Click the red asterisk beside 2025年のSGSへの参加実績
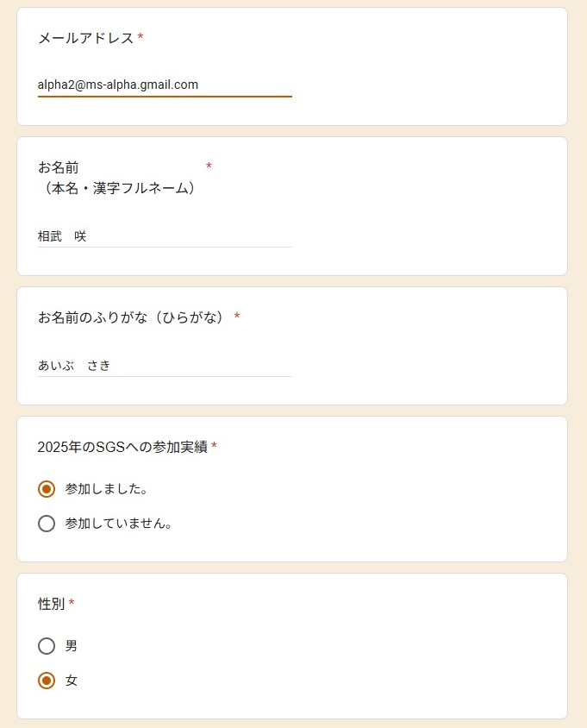 click(x=214, y=447)
